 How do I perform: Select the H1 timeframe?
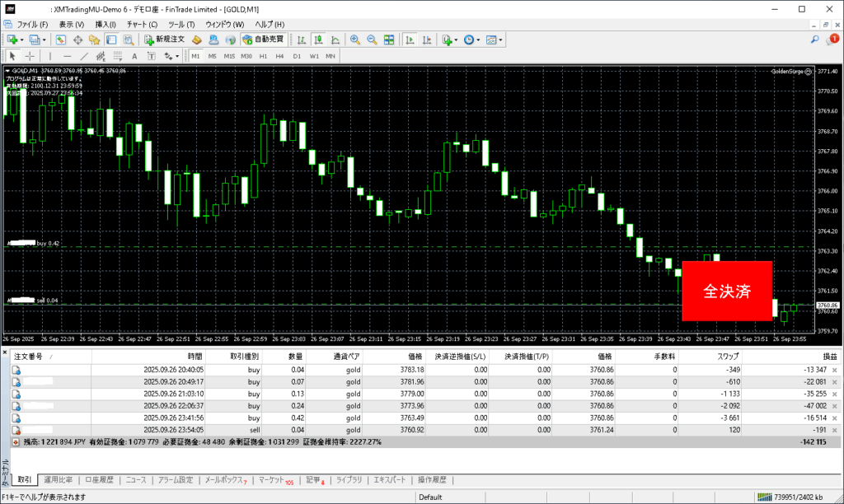click(263, 56)
